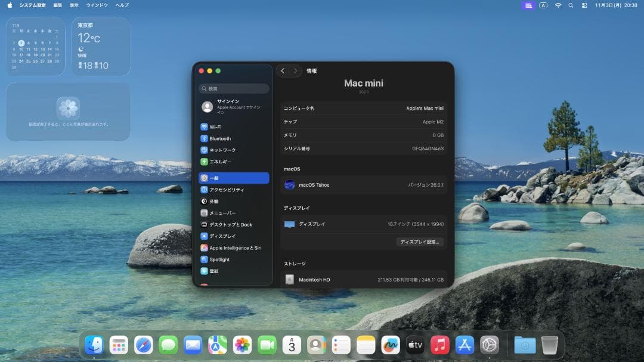Open ディスプレイ settings from the sidebar

pyautogui.click(x=227, y=236)
